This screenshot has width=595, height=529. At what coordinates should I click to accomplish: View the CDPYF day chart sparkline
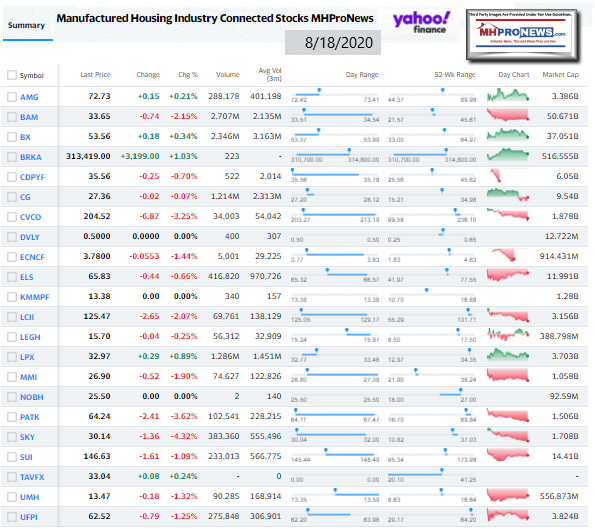click(496, 175)
